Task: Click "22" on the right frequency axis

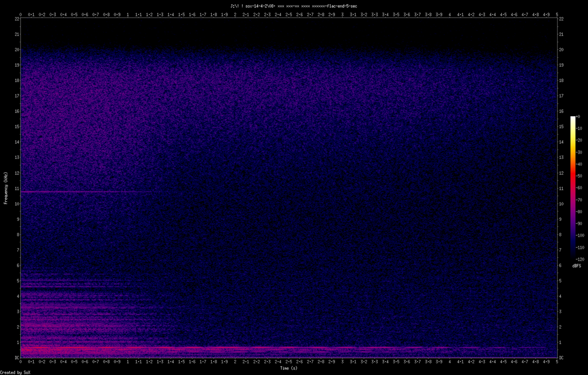Action: point(562,19)
